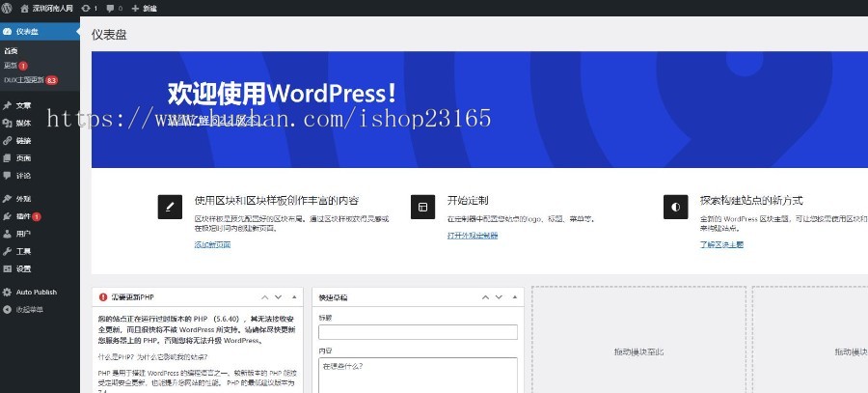Click the half-circle styles icon
Screen dimensions: 868x393
675,207
